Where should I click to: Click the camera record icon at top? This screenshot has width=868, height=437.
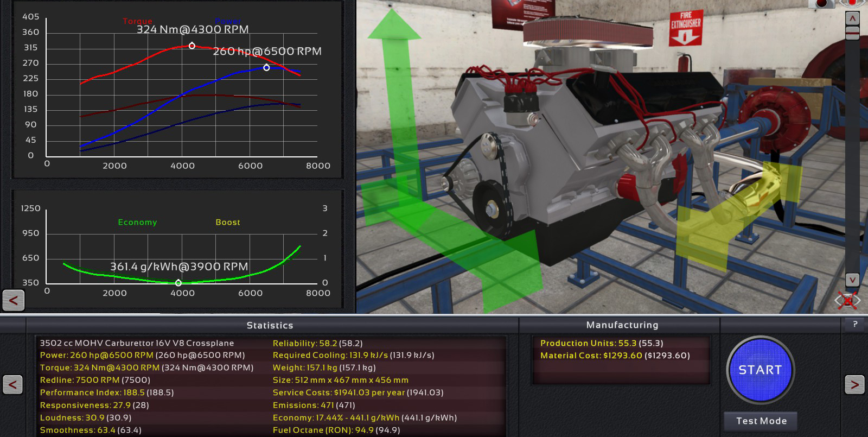822,3
